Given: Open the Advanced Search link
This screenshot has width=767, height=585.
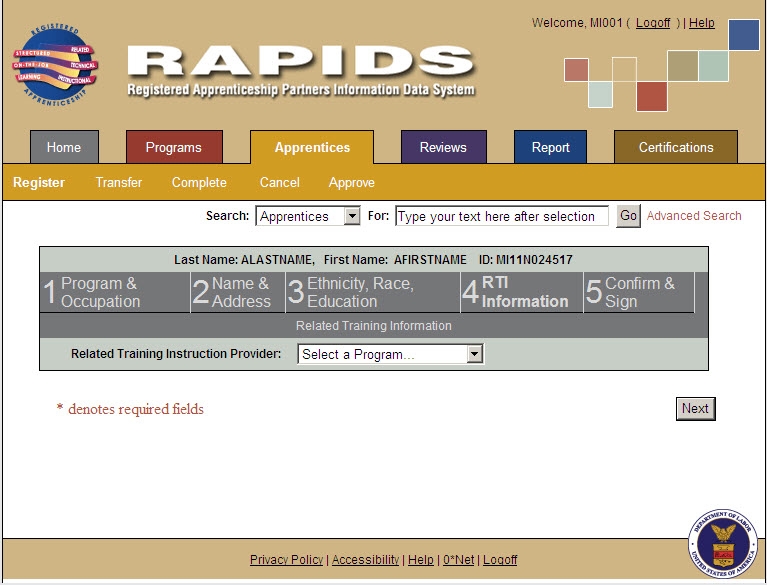Looking at the screenshot, I should tap(694, 216).
